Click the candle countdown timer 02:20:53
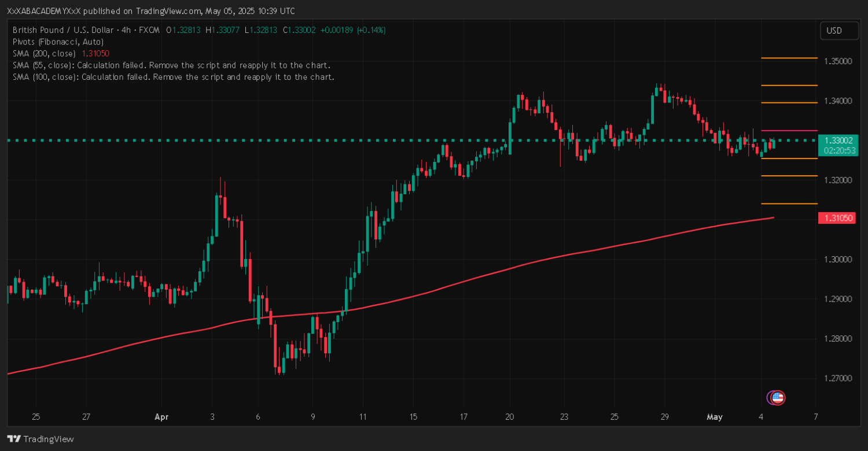The width and height of the screenshot is (868, 451). click(838, 150)
